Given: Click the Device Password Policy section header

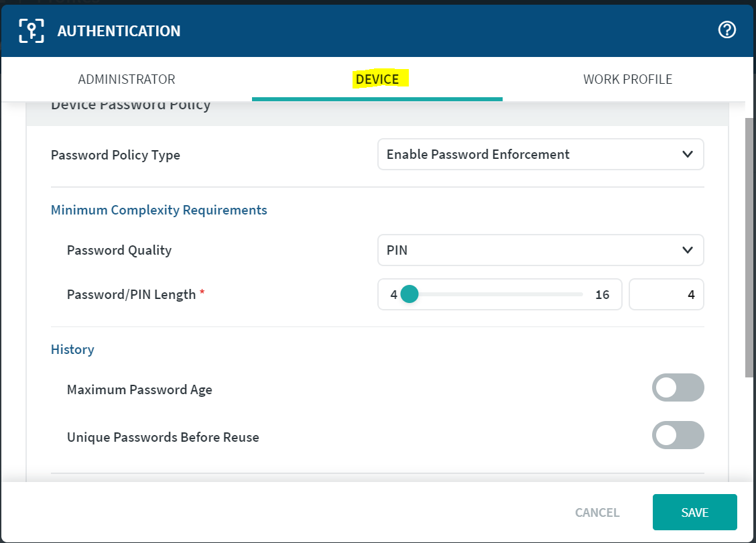Looking at the screenshot, I should (131, 106).
